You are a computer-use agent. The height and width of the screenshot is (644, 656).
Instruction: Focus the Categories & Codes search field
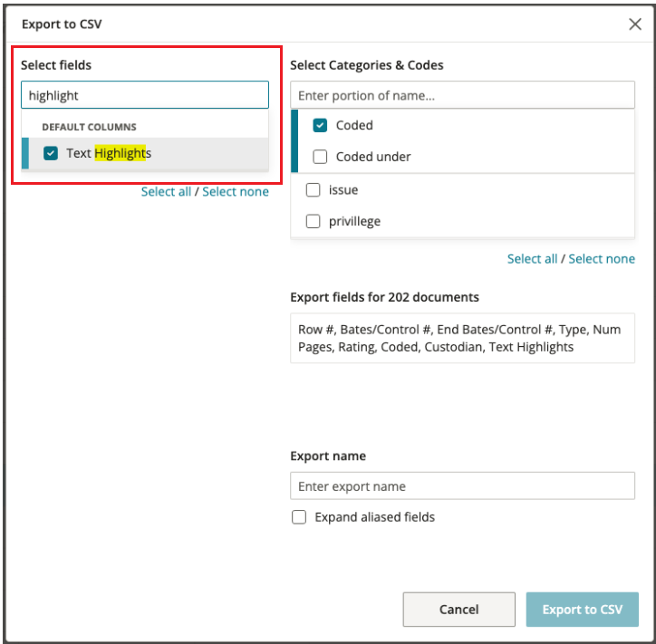click(x=462, y=95)
